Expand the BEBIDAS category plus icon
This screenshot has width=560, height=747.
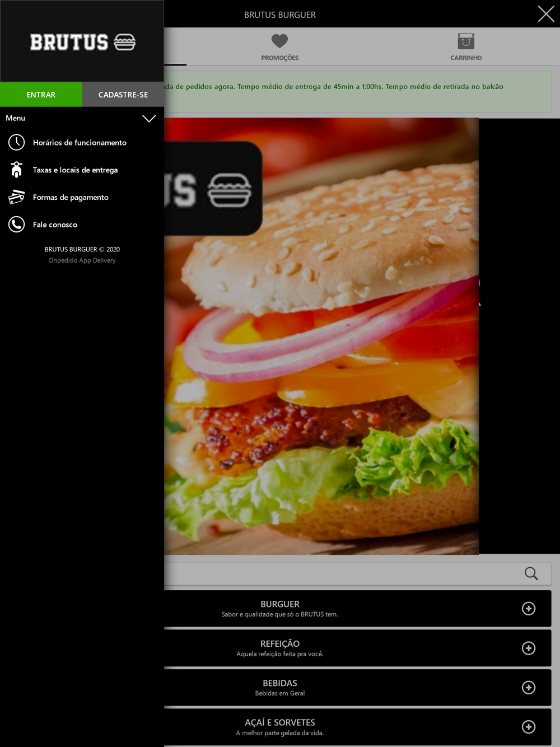529,688
